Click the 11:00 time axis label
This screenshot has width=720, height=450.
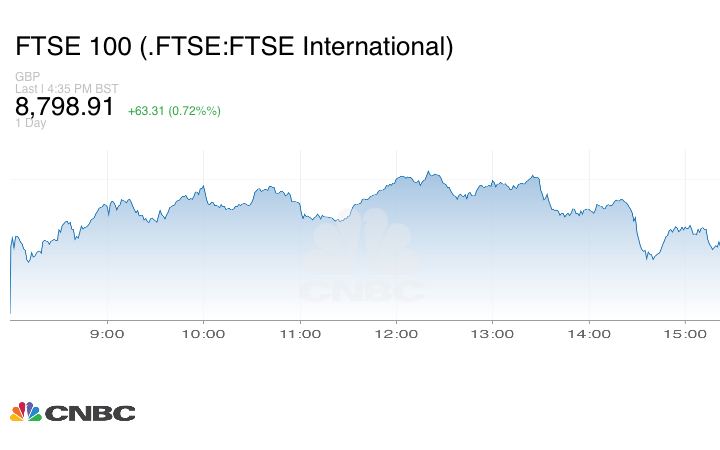pyautogui.click(x=300, y=334)
